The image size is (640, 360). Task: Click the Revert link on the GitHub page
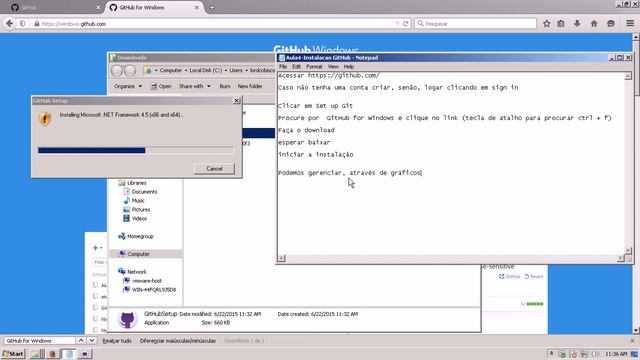534,276
